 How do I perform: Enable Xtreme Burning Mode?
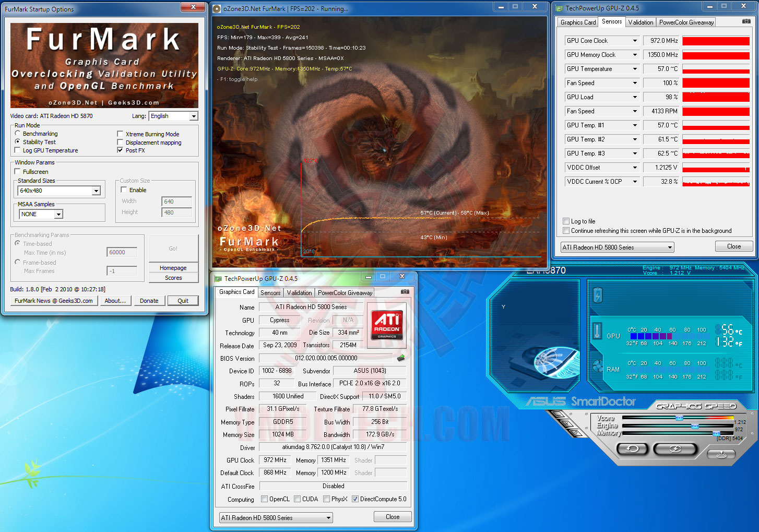pyautogui.click(x=121, y=134)
